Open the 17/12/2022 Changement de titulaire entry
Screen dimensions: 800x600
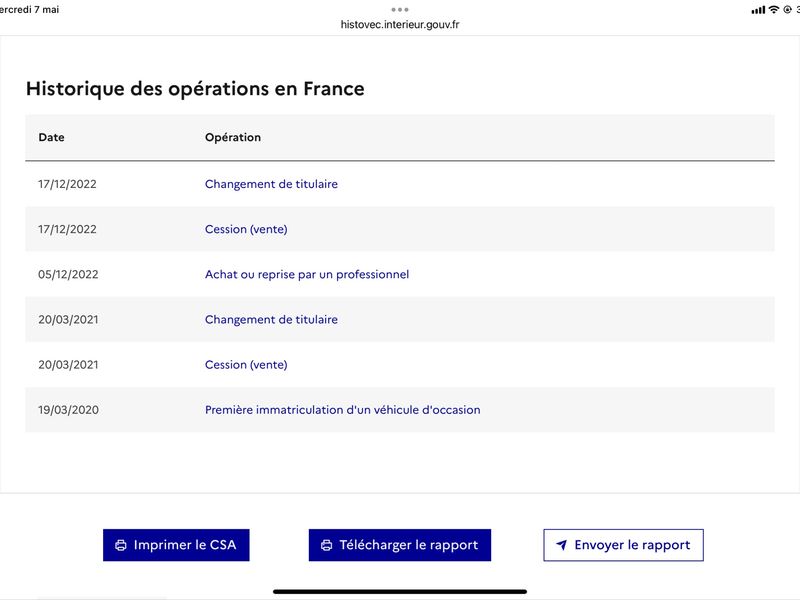click(x=271, y=184)
